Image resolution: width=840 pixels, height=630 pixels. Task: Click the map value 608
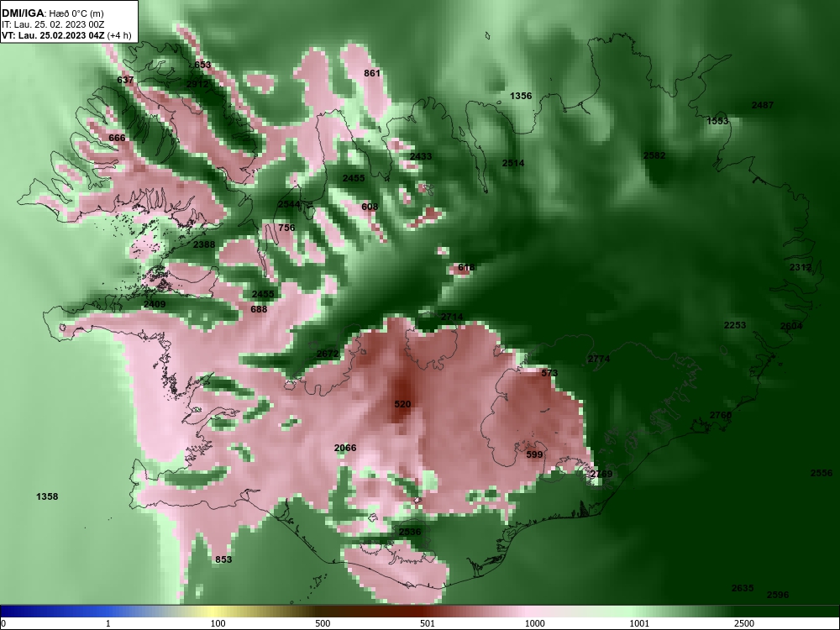pyautogui.click(x=370, y=207)
